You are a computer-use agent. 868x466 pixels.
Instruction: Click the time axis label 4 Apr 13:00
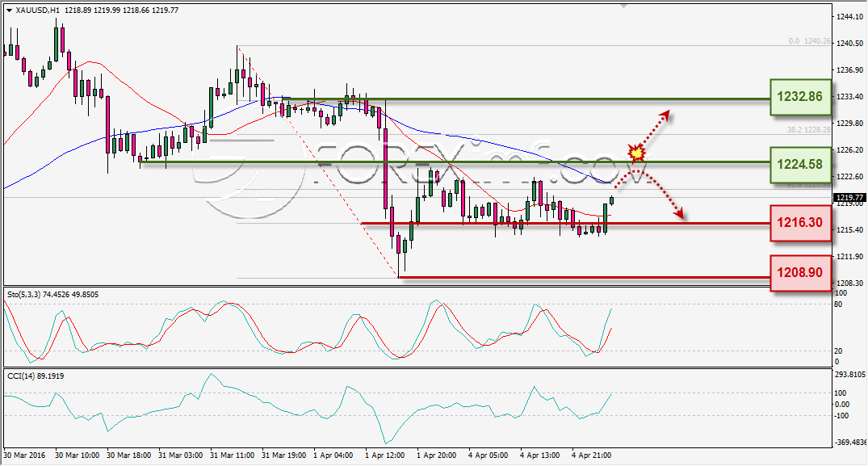coord(540,455)
